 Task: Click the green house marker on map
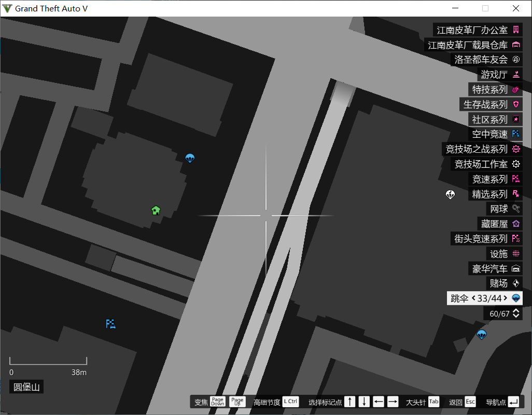[x=156, y=210]
